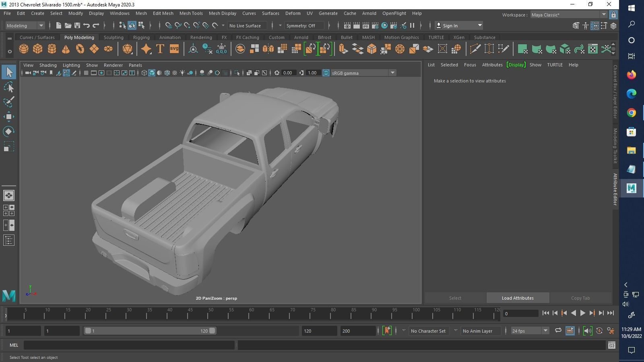Toggle wireframe shading in viewport

tap(144, 73)
